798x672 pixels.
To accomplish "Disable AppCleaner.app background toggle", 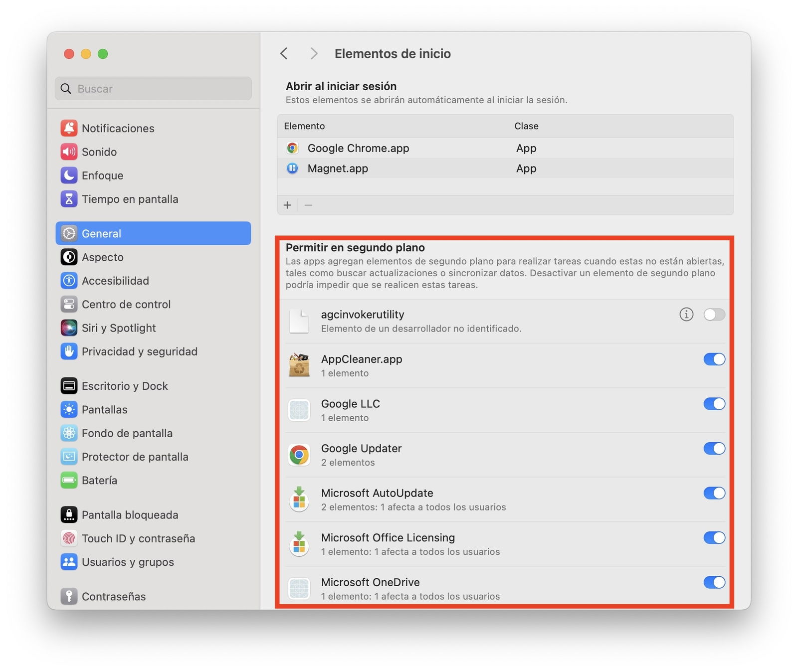I will coord(714,359).
